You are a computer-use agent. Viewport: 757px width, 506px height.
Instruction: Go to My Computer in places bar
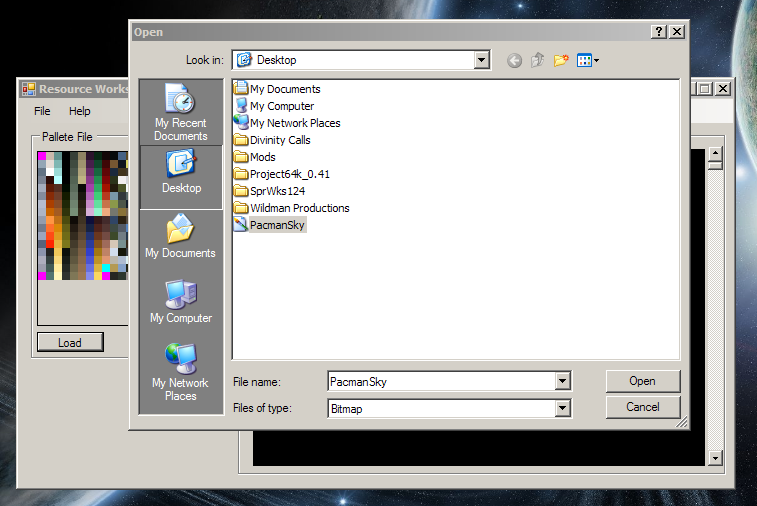pyautogui.click(x=181, y=302)
